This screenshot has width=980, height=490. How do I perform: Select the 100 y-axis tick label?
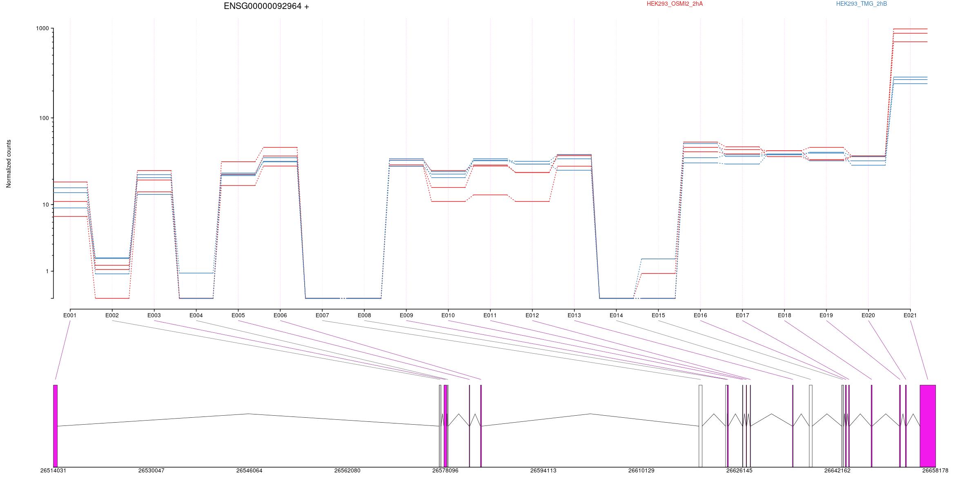coord(44,118)
